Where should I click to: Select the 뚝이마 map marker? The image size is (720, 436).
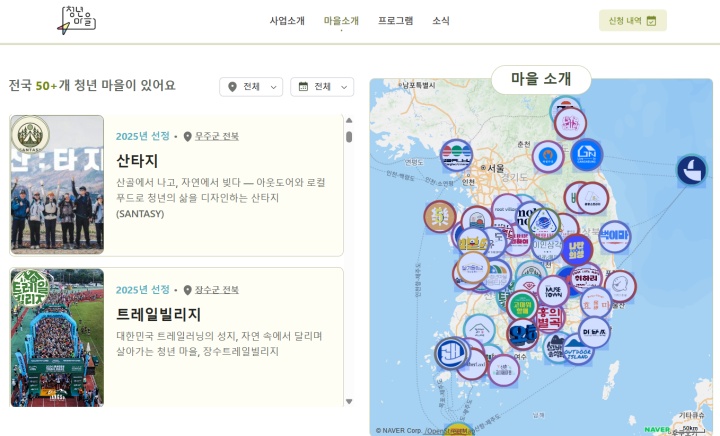pos(614,236)
